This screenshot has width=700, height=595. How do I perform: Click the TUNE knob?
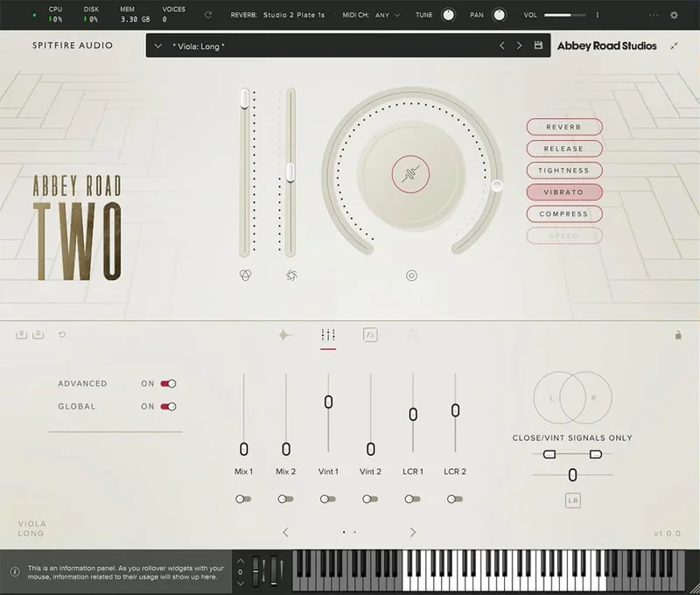pyautogui.click(x=448, y=15)
